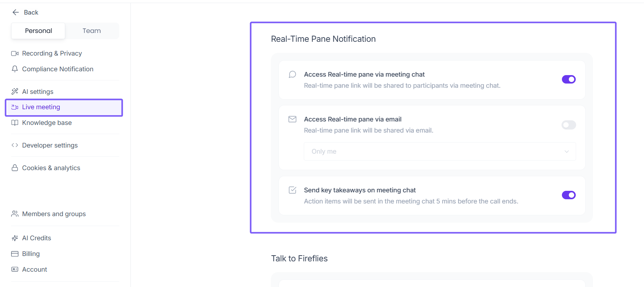Click the Talk to Fireflies heading
644x287 pixels.
point(299,259)
